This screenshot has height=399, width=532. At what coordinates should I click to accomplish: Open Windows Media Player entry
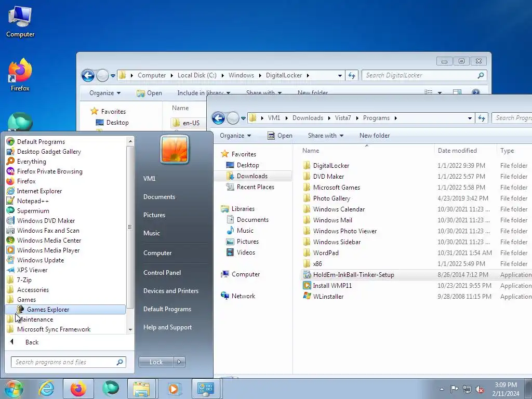(48, 250)
